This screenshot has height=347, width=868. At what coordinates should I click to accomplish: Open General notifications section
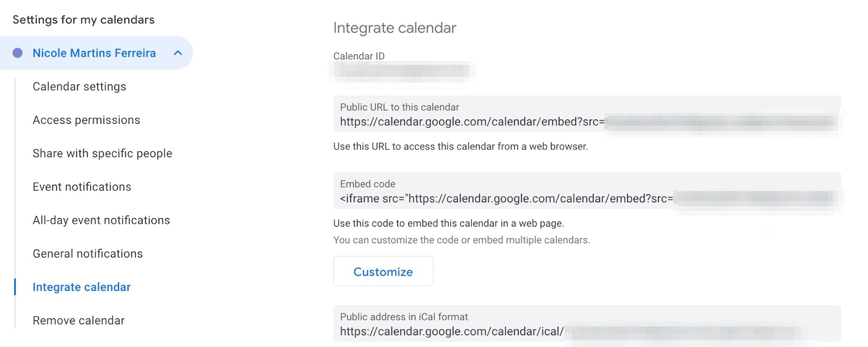click(88, 254)
